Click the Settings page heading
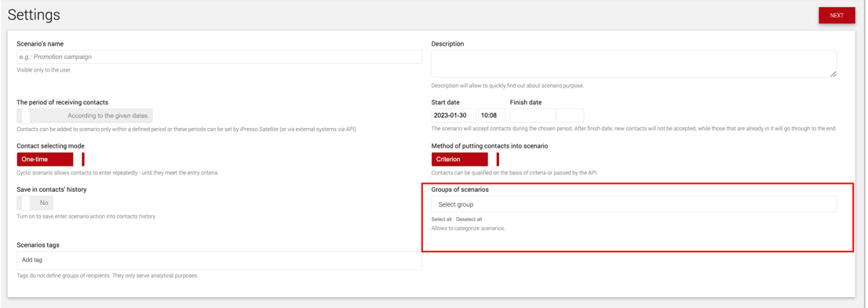Screen dimensions: 868x308 click(x=34, y=16)
